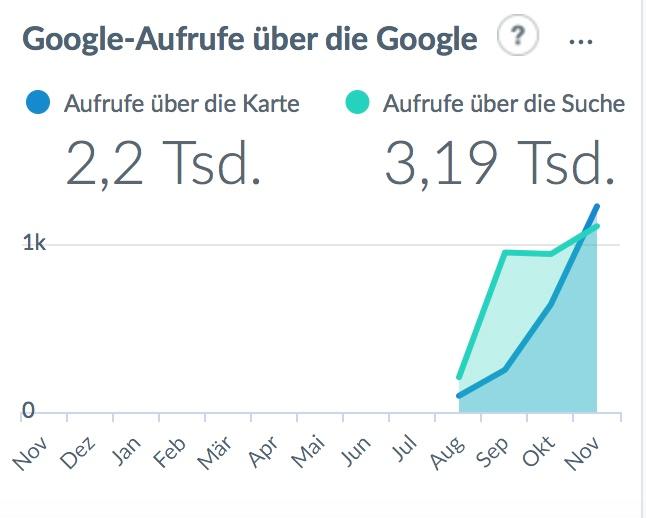The width and height of the screenshot is (646, 518).
Task: Select the 3,19 Tsd. total value
Action: tap(499, 163)
